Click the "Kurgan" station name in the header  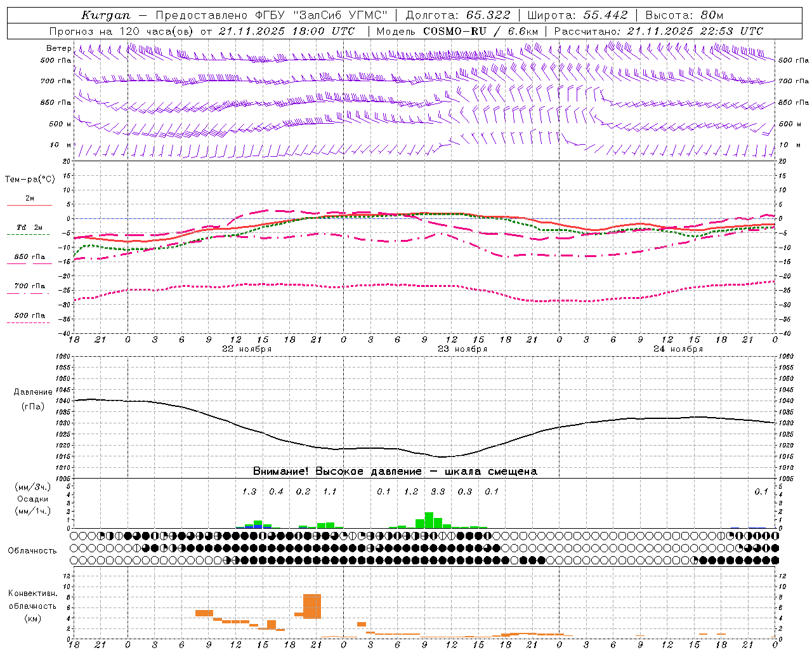tap(106, 15)
